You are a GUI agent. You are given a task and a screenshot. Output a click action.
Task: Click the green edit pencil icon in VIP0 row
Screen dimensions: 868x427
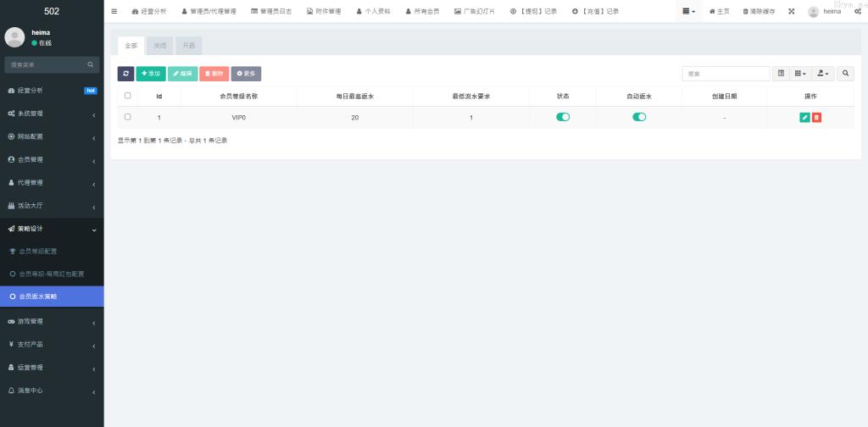click(804, 118)
